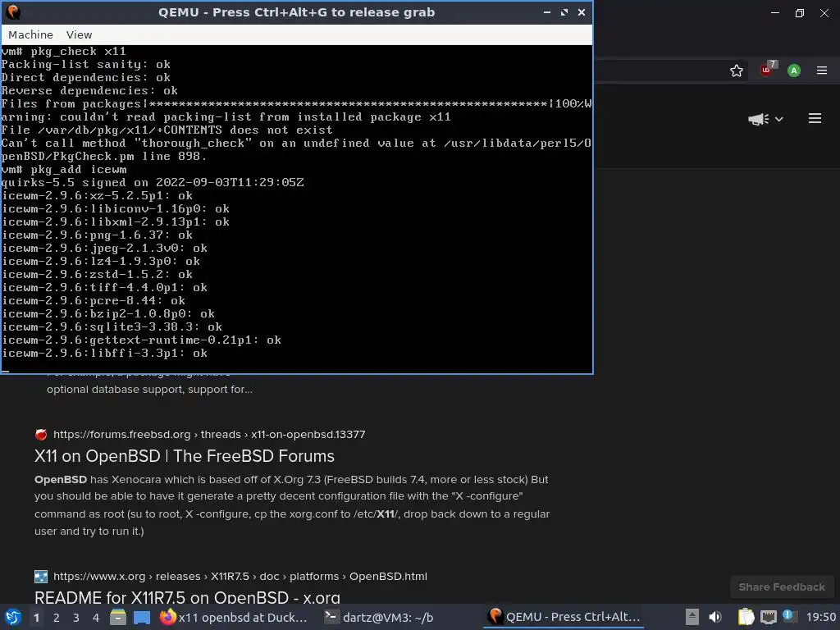The width and height of the screenshot is (840, 630).
Task: Switch to workspace 1
Action: (x=36, y=618)
